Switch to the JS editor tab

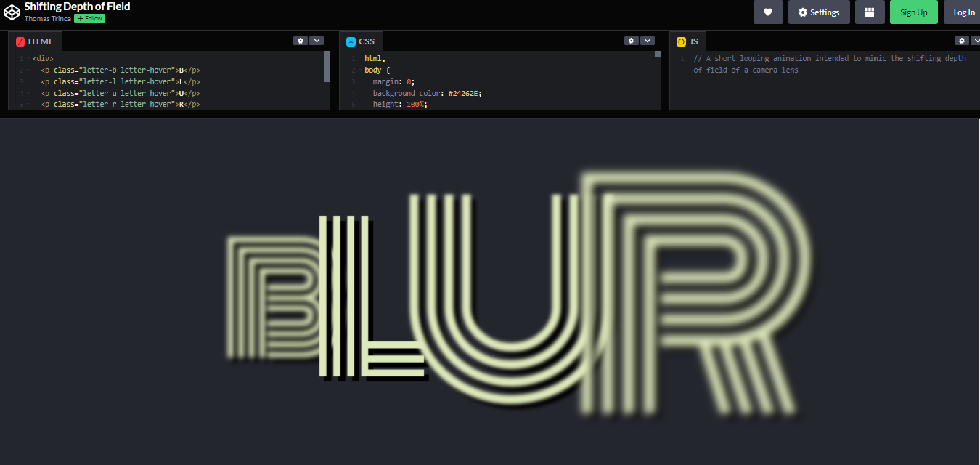(x=693, y=41)
